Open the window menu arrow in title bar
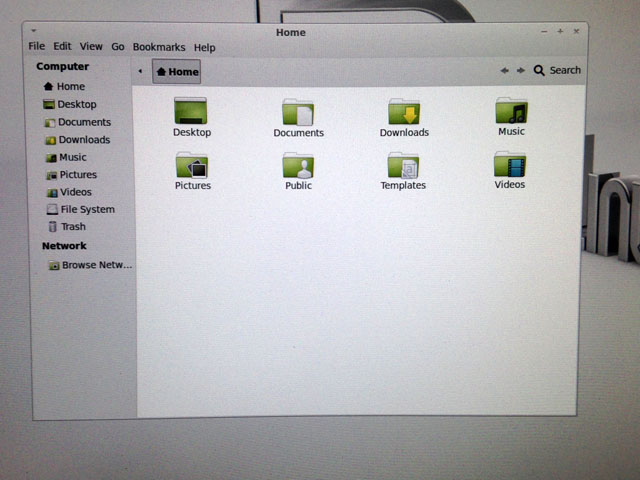This screenshot has height=480, width=640. click(34, 30)
